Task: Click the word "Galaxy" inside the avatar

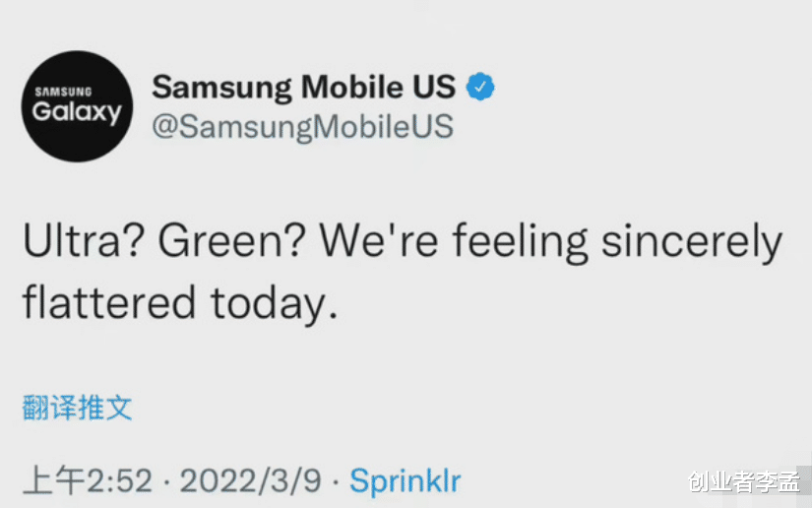Action: click(77, 112)
